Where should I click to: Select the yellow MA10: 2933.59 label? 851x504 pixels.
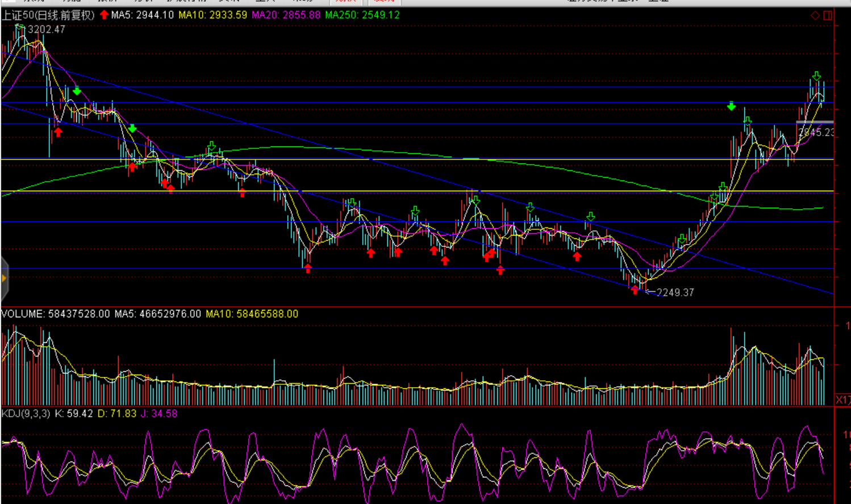212,15
